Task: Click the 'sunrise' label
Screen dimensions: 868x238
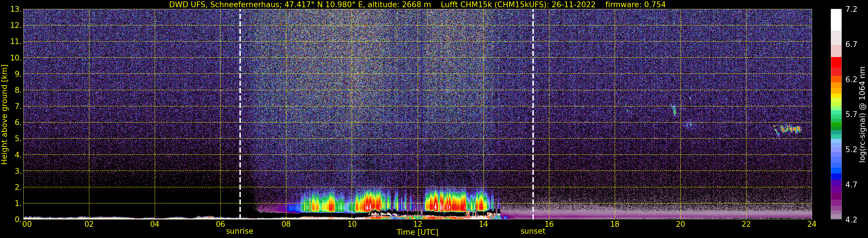Action: (x=240, y=231)
